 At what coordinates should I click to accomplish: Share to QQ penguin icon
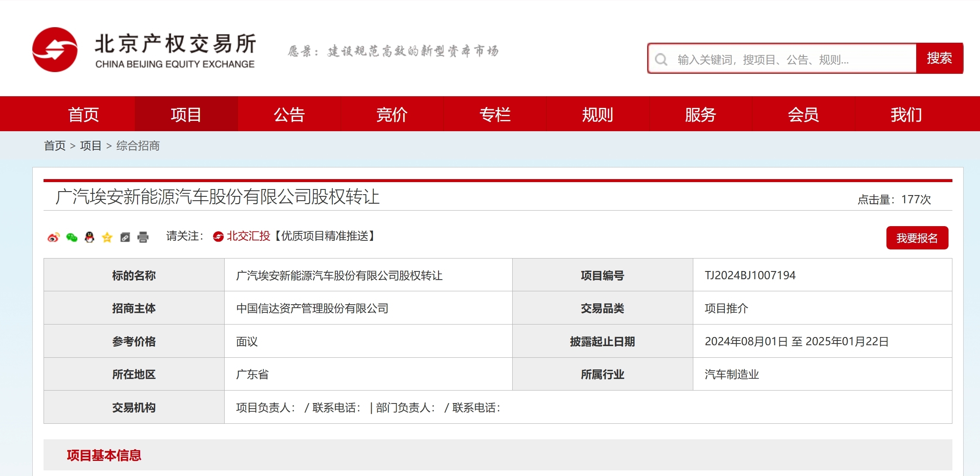click(89, 237)
